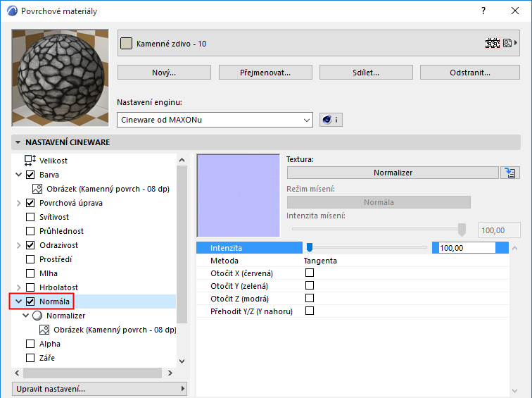Enable the Hrbolatost channel checkbox

(x=30, y=287)
